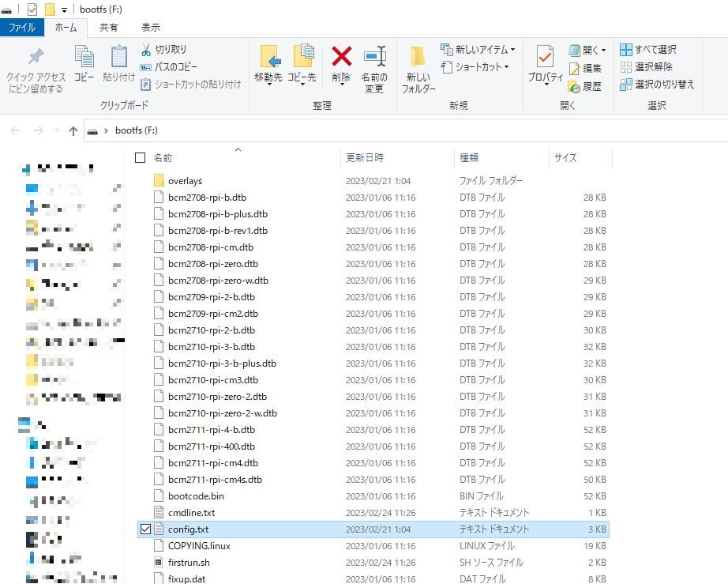Select bcm2708-rpi-zero-w.dtb file
This screenshot has height=584, width=728.
373,281
